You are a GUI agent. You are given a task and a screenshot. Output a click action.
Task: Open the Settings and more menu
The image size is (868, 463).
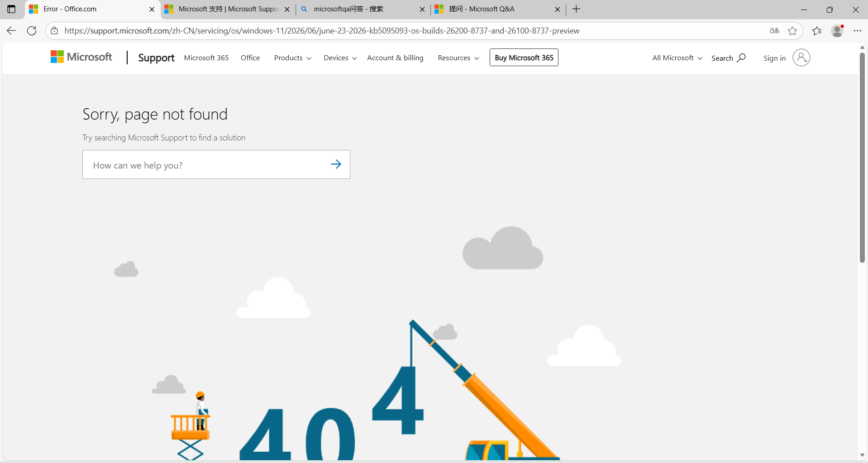coord(858,31)
